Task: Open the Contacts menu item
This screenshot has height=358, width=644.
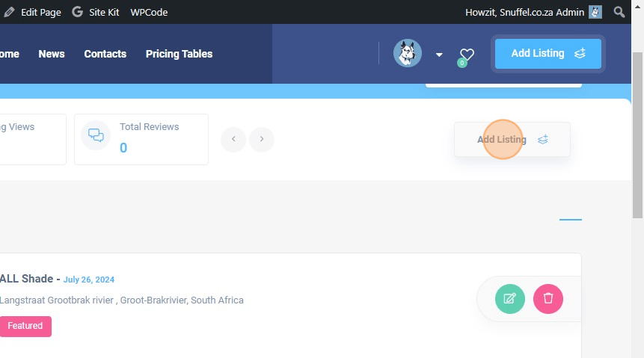Action: 105,54
